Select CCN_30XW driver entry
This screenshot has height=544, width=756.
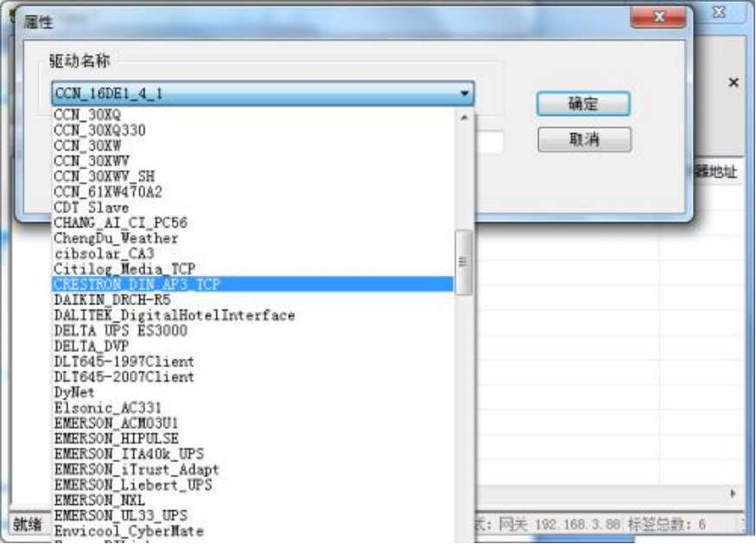[253, 145]
